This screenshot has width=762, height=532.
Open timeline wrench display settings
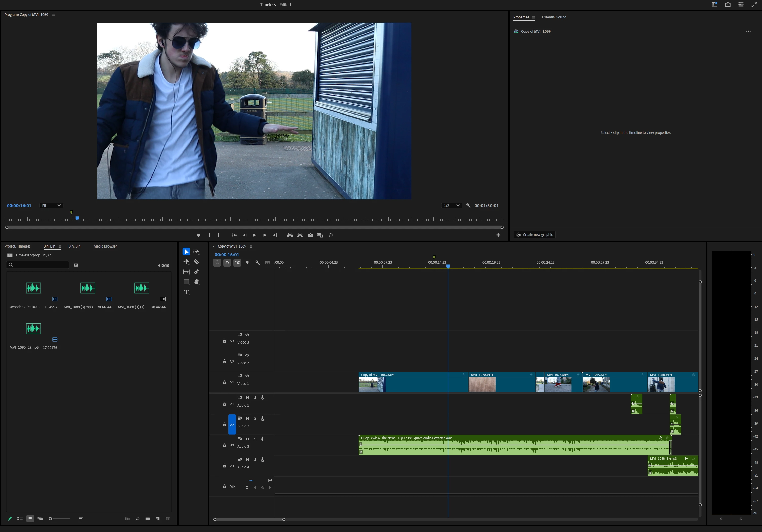258,263
